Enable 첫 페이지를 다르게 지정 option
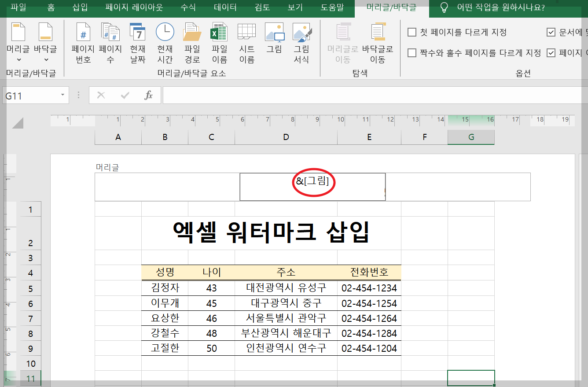This screenshot has width=588, height=387. pos(412,32)
